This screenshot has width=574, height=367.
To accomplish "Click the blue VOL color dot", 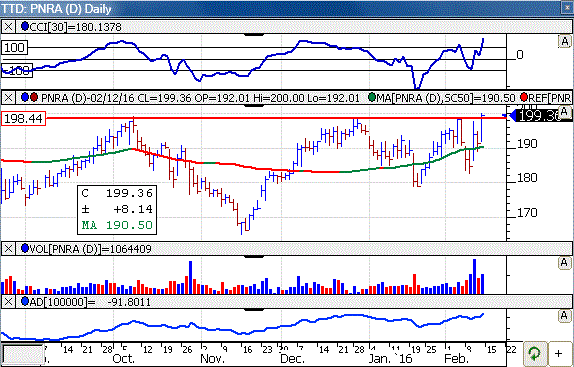I will [25, 248].
